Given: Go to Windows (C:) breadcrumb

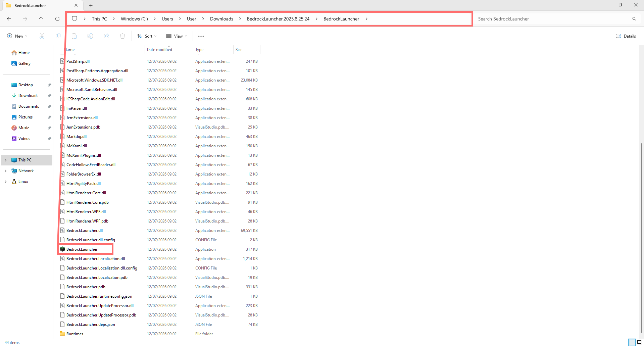Looking at the screenshot, I should (134, 19).
